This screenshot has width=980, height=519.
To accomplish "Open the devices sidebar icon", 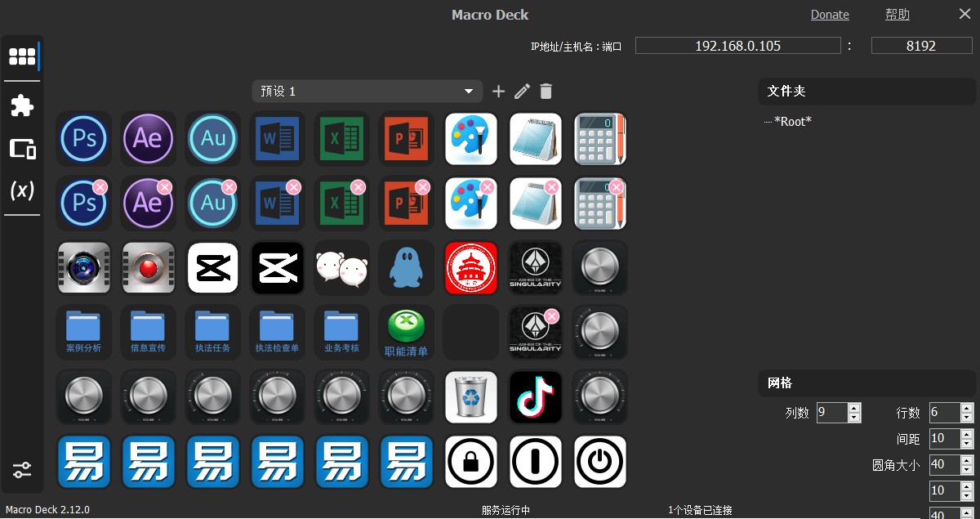I will [x=22, y=149].
